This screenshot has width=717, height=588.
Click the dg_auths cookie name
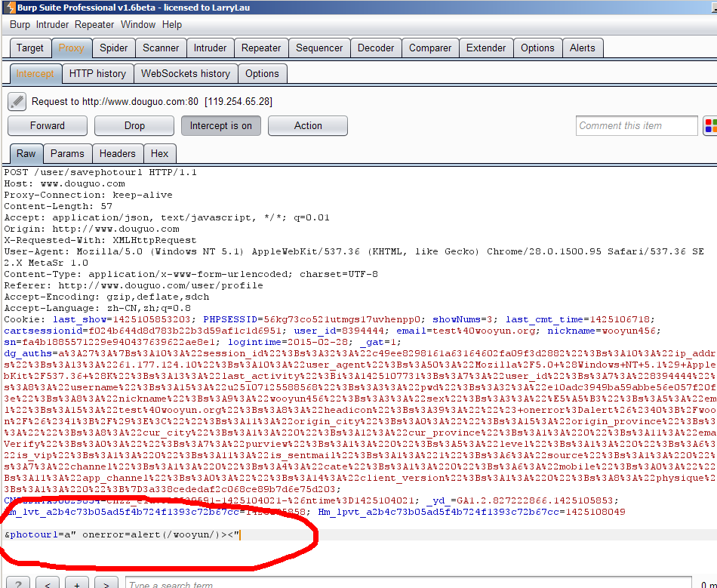pyautogui.click(x=28, y=353)
